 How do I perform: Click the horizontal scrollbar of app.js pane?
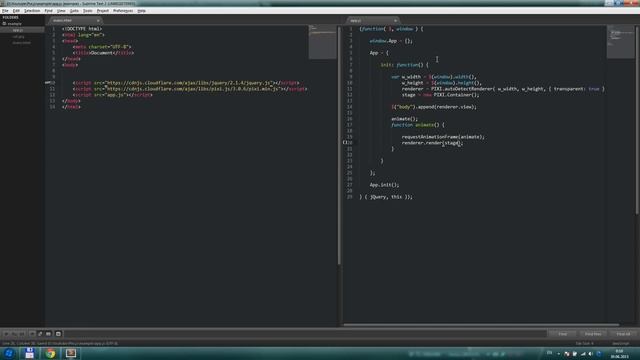click(481, 325)
